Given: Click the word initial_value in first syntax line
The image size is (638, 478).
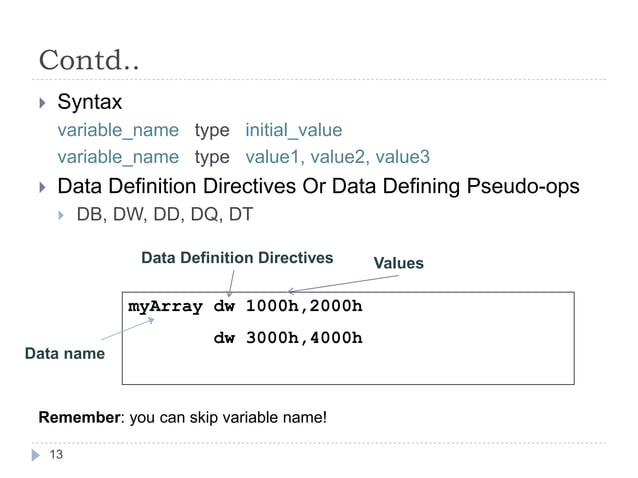Looking at the screenshot, I should (293, 131).
